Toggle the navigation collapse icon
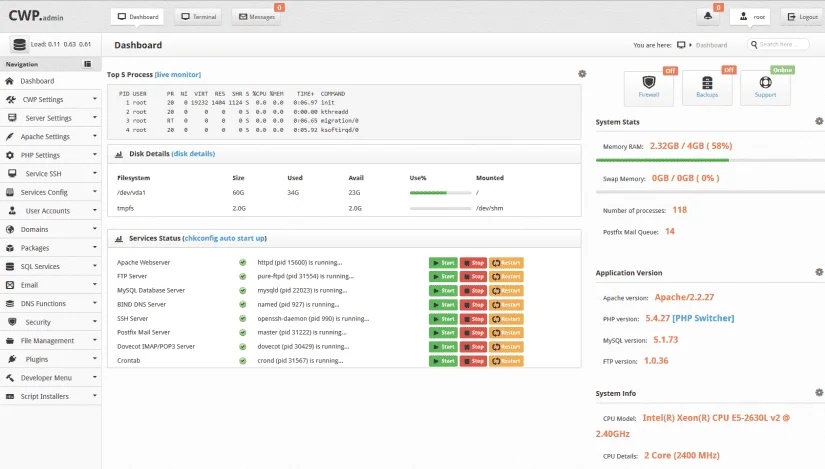This screenshot has height=469, width=825. [x=87, y=64]
